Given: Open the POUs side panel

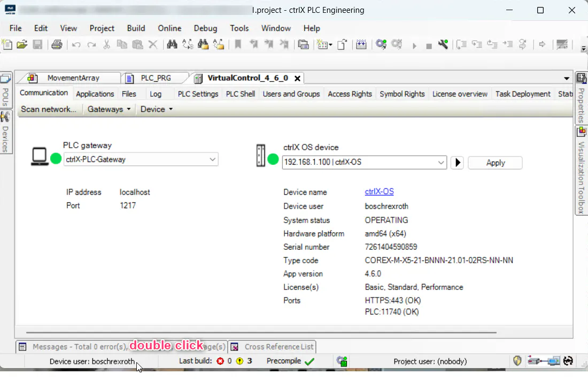Looking at the screenshot, I should (x=6, y=90).
